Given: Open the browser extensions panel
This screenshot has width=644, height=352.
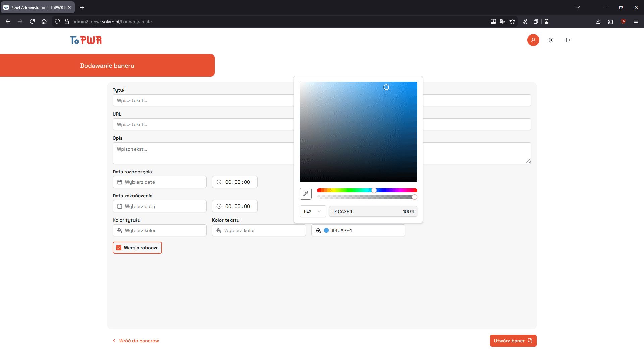Looking at the screenshot, I should click(610, 21).
